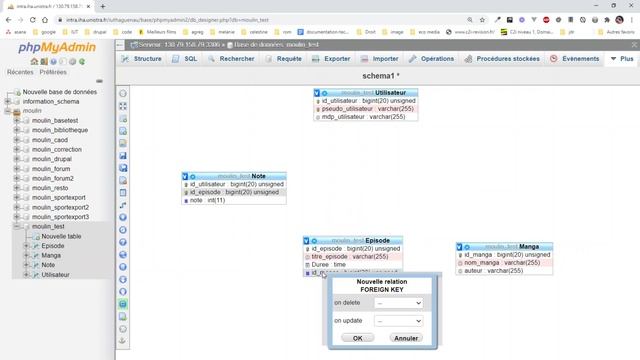
Task: Confirm the foreign key with OK
Action: [358, 338]
